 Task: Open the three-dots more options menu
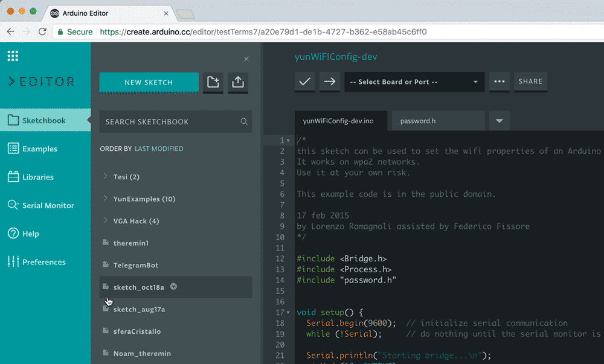tap(500, 81)
